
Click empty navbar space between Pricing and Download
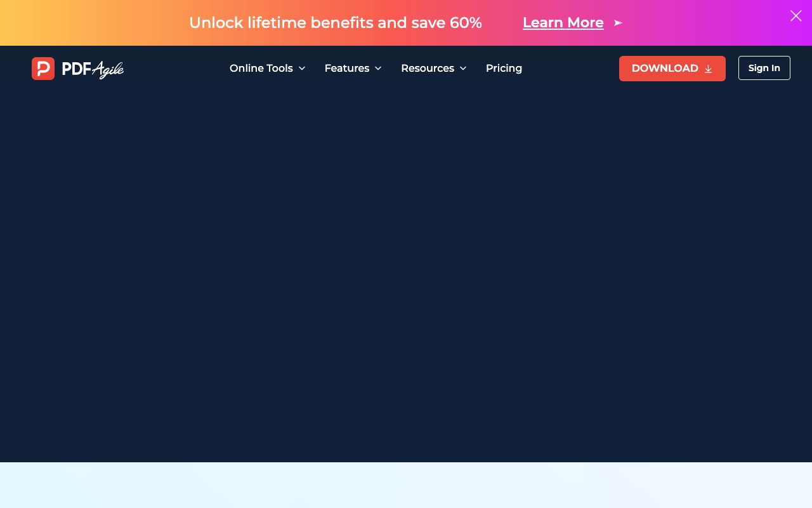click(571, 68)
